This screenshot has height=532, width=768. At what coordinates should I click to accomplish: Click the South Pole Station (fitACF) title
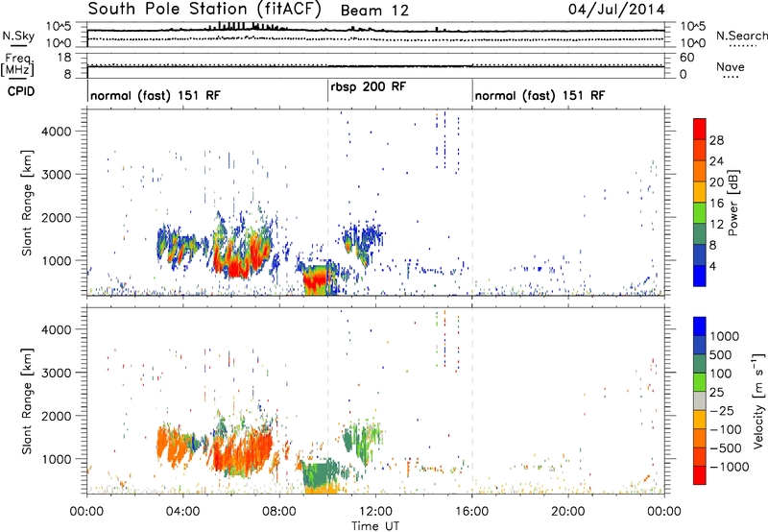click(x=204, y=10)
